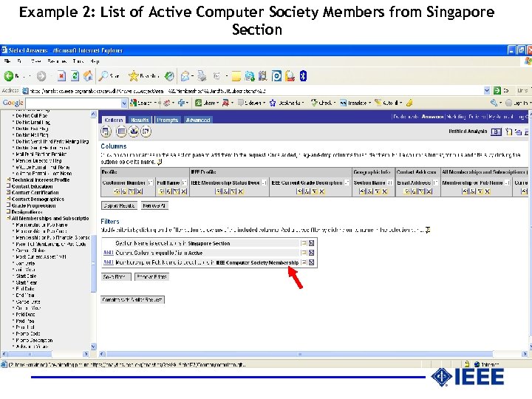
Task: Click the Remove Filters button
Action: pyautogui.click(x=151, y=277)
